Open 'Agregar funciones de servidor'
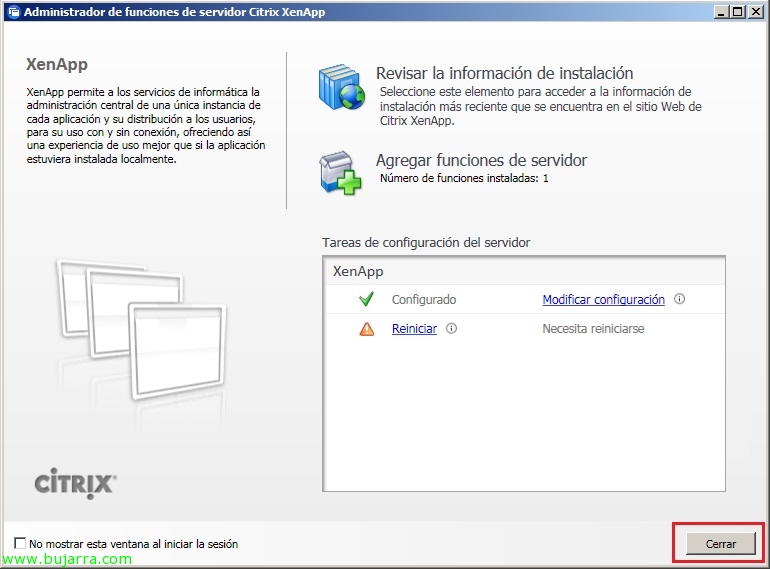The height and width of the screenshot is (569, 770). 481,160
